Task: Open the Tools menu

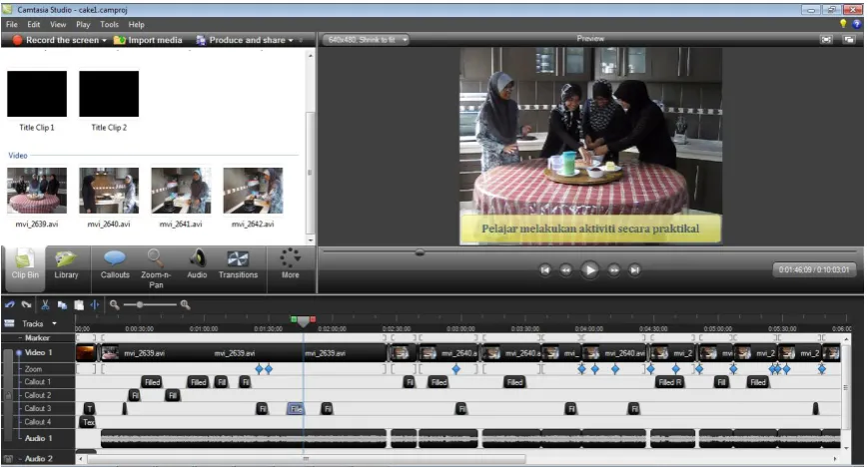Action: click(109, 24)
